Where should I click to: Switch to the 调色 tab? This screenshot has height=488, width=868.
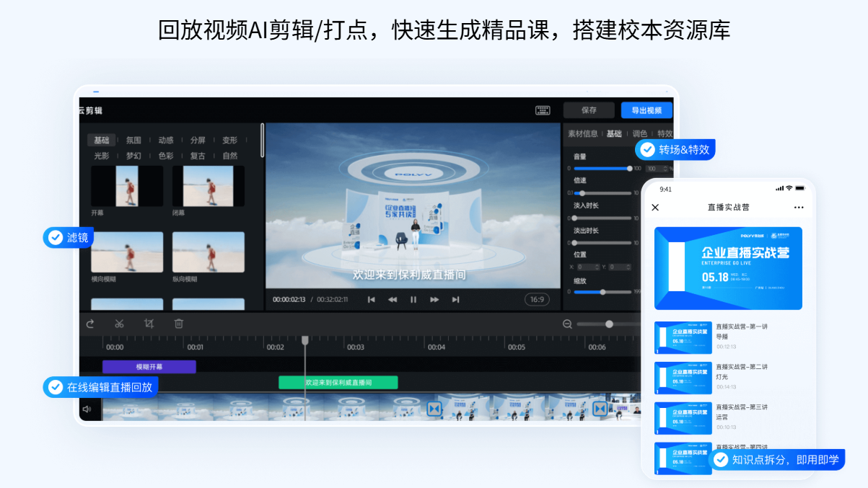point(639,133)
